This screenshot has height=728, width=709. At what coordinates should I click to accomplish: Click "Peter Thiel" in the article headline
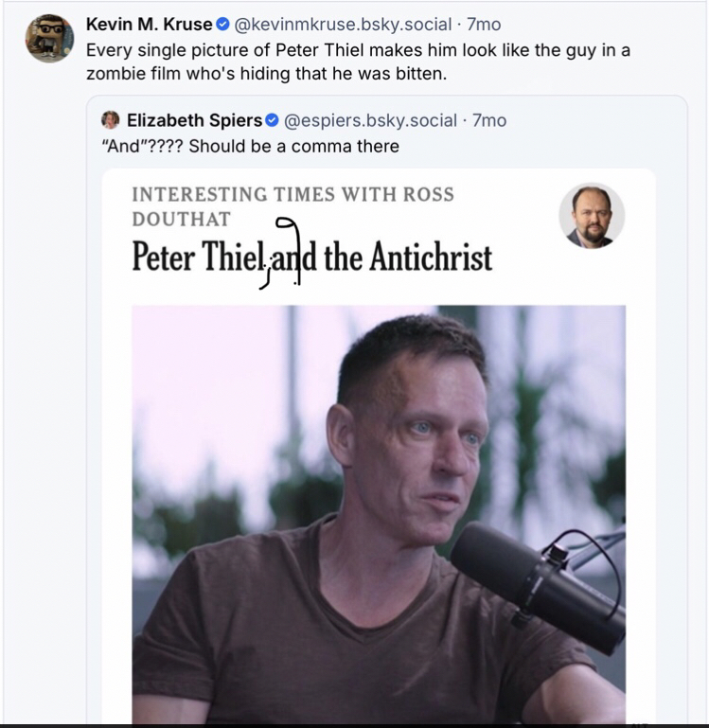[x=194, y=257]
